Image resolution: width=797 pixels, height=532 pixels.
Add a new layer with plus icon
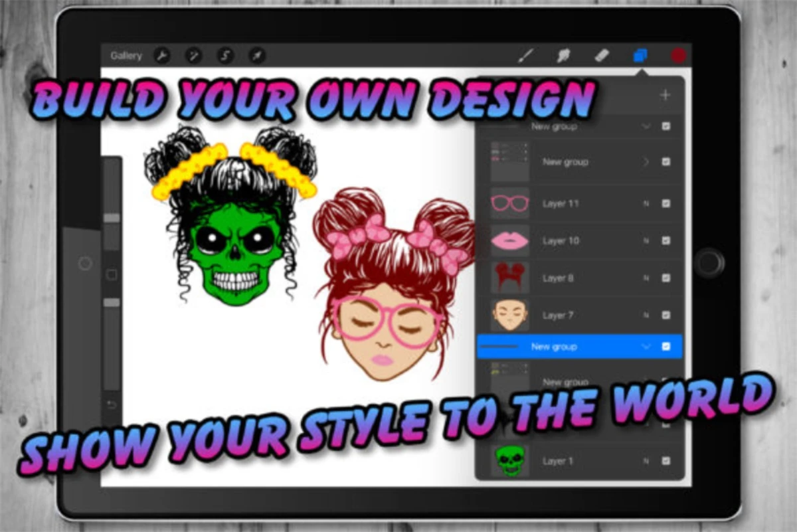(x=665, y=95)
